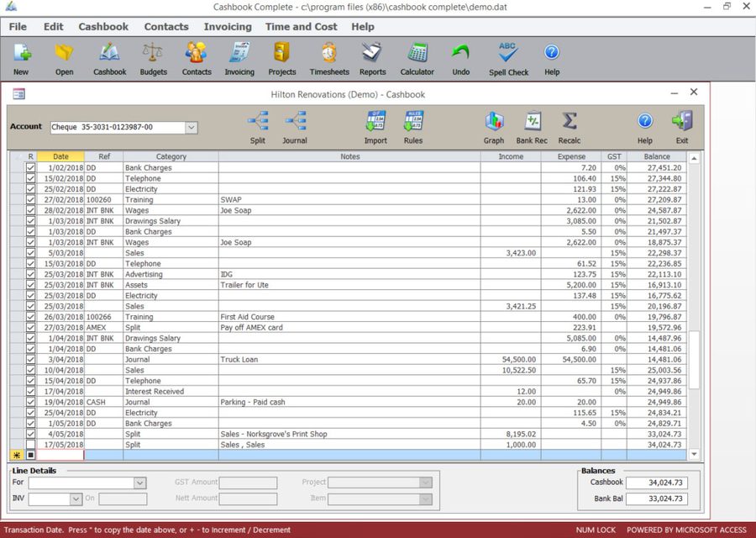Viewport: 756px width, 538px height.
Task: Click the Undo toolbar icon
Action: click(x=461, y=52)
